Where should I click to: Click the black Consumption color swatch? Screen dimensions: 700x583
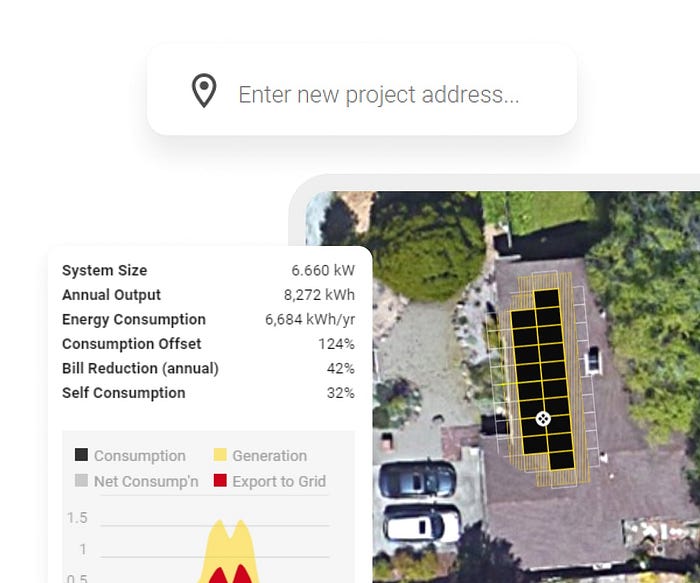tap(81, 454)
